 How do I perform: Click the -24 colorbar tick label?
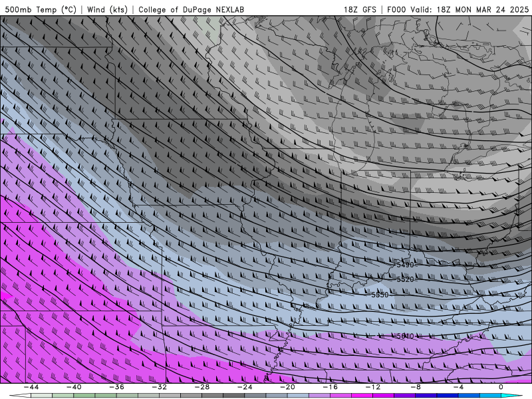pyautogui.click(x=245, y=387)
